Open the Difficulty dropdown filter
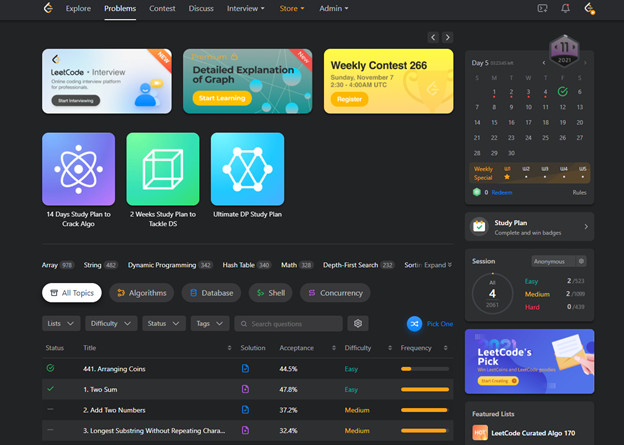Viewport: 624px width, 445px height. [x=111, y=324]
